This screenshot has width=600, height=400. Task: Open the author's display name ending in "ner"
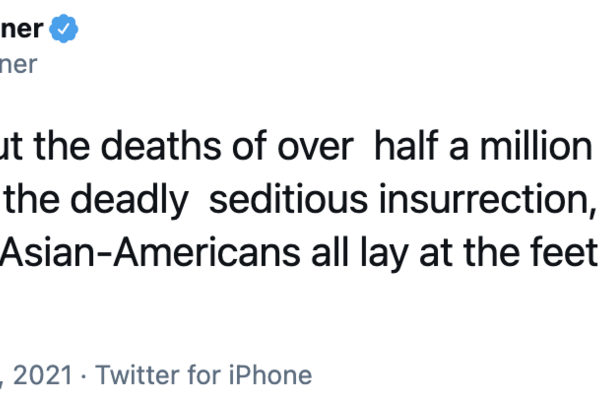coord(21,29)
